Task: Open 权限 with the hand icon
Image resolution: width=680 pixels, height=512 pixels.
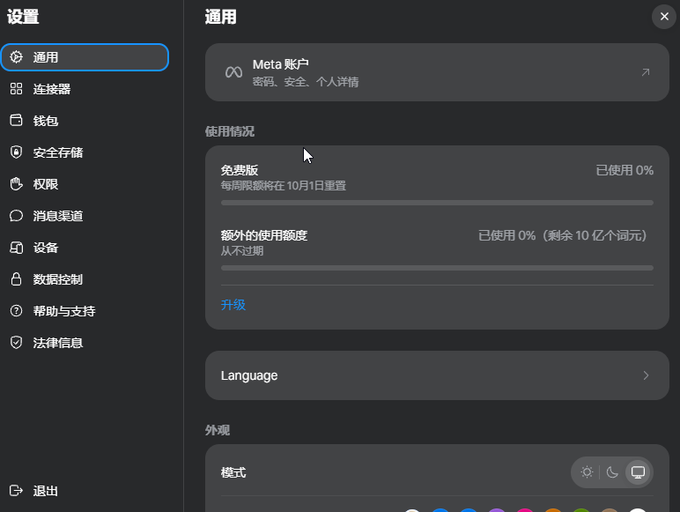Action: coord(16,184)
